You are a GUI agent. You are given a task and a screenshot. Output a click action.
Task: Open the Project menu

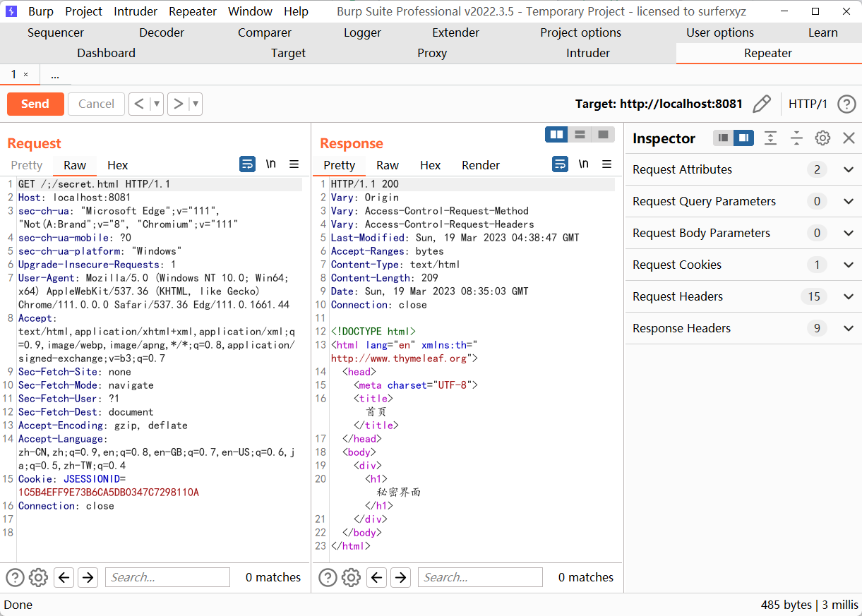tap(83, 11)
